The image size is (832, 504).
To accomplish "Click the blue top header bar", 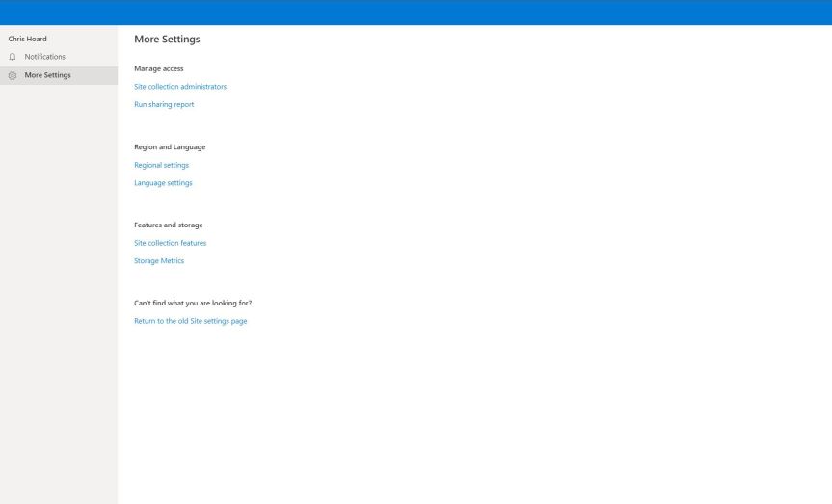I will 416,12.
